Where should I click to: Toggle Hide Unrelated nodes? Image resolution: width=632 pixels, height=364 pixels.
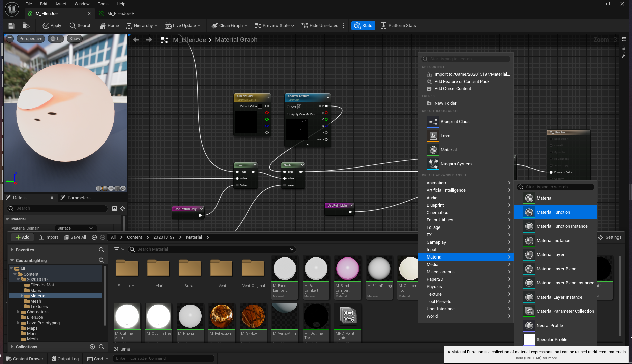pyautogui.click(x=320, y=26)
